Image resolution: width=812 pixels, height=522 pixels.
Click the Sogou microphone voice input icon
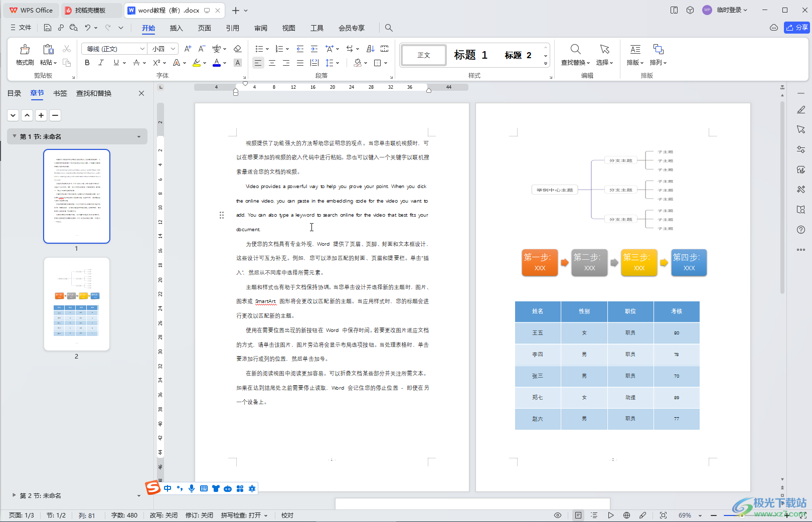click(192, 488)
